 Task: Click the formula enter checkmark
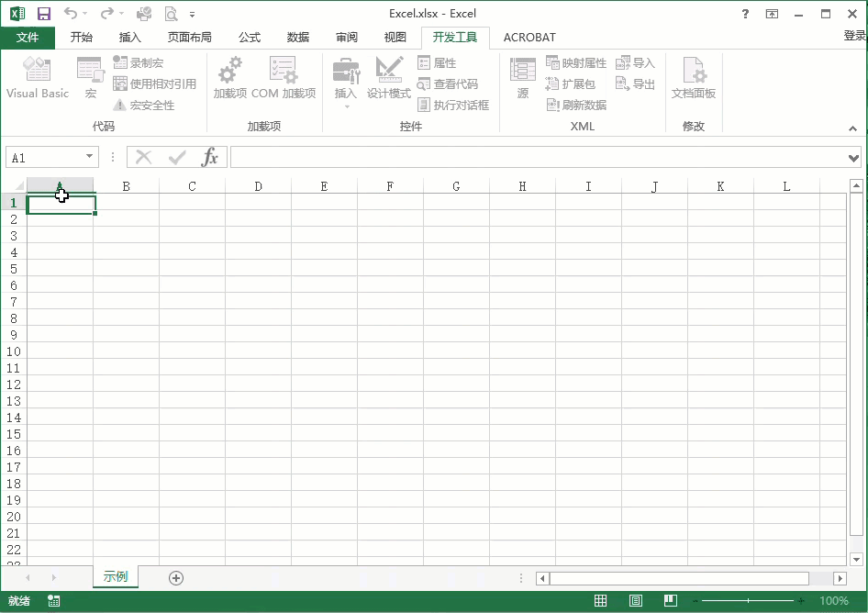[x=177, y=157]
